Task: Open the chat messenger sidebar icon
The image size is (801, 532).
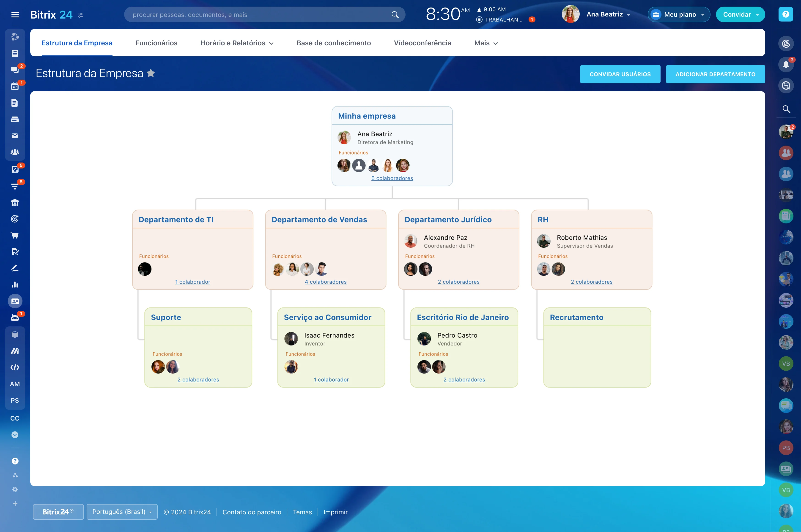Action: (x=15, y=70)
